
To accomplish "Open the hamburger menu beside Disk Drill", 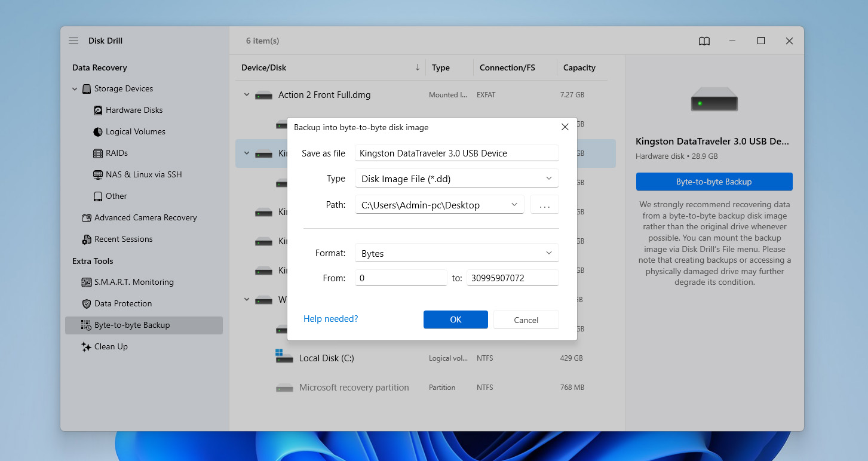I will 73,41.
